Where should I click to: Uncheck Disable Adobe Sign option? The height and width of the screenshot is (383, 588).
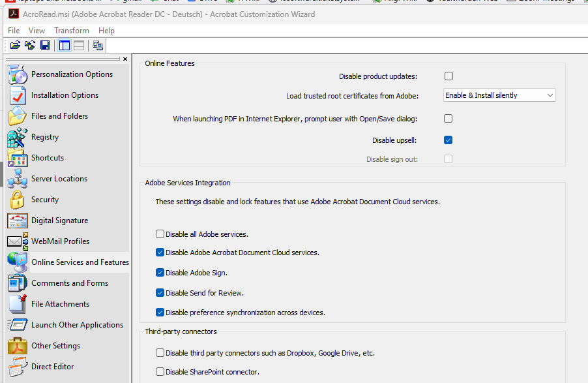click(160, 273)
